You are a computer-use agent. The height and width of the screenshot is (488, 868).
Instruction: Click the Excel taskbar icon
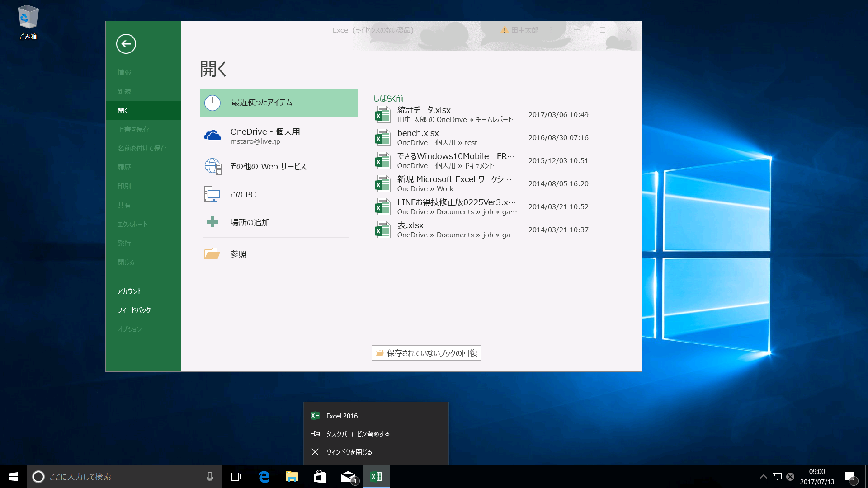pos(376,477)
